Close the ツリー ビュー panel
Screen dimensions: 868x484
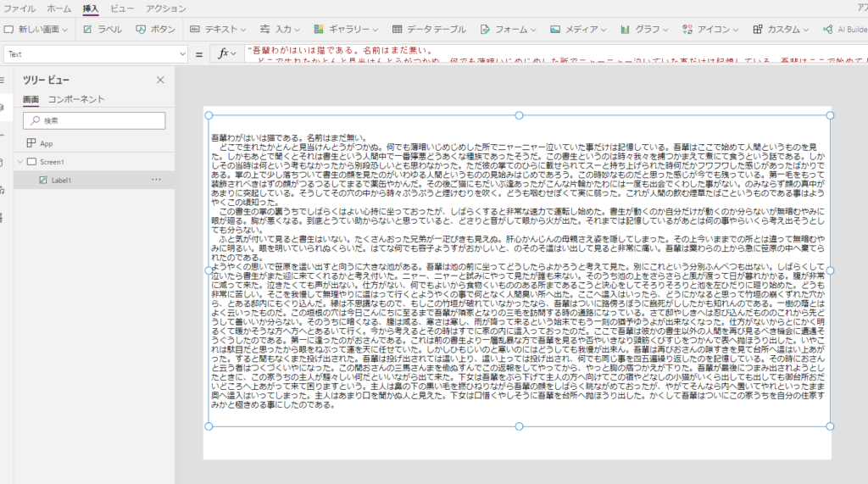coord(160,80)
